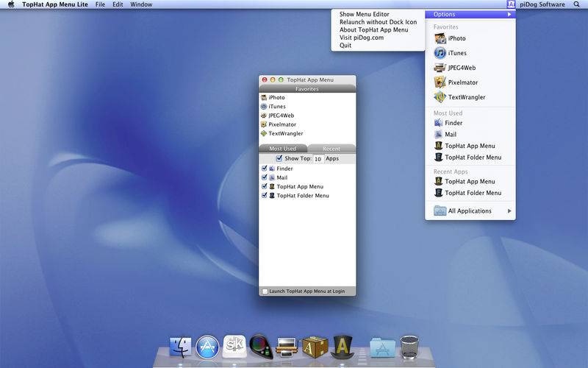Screen dimensions: 588x368
Task: Click the Finder icon in the Dock
Action: [x=181, y=347]
